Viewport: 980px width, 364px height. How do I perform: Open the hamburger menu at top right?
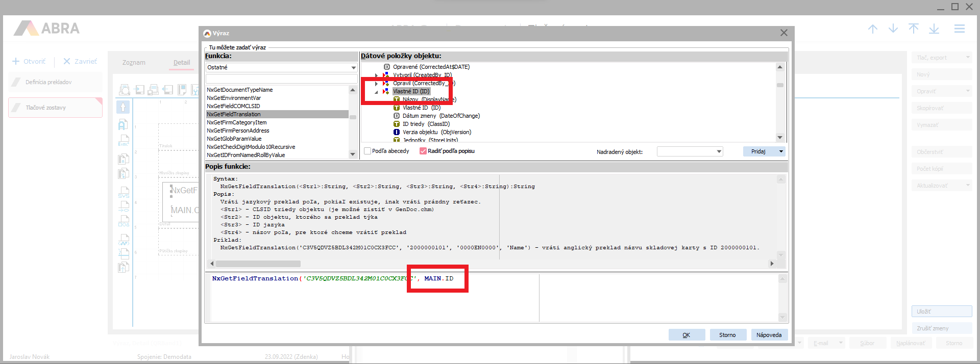[x=960, y=29]
